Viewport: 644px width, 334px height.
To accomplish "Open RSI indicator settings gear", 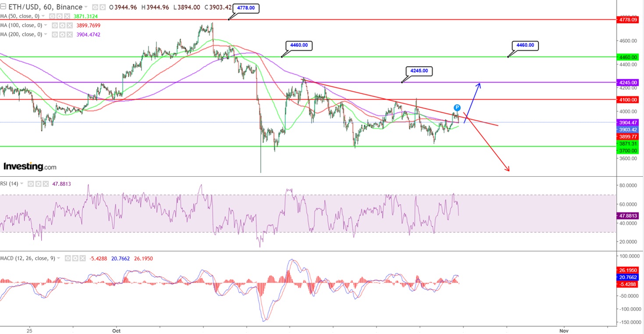I will (x=38, y=184).
